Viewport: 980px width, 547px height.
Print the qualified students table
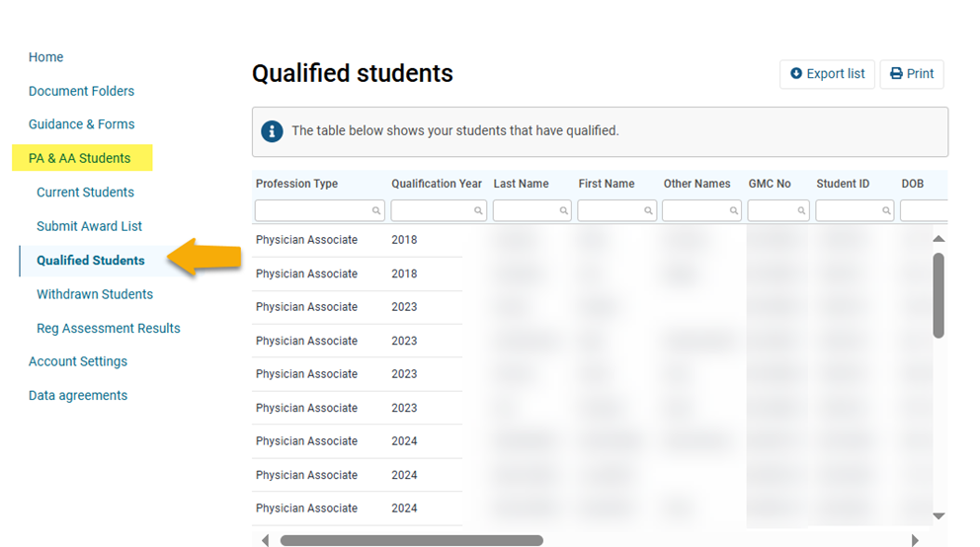[912, 74]
